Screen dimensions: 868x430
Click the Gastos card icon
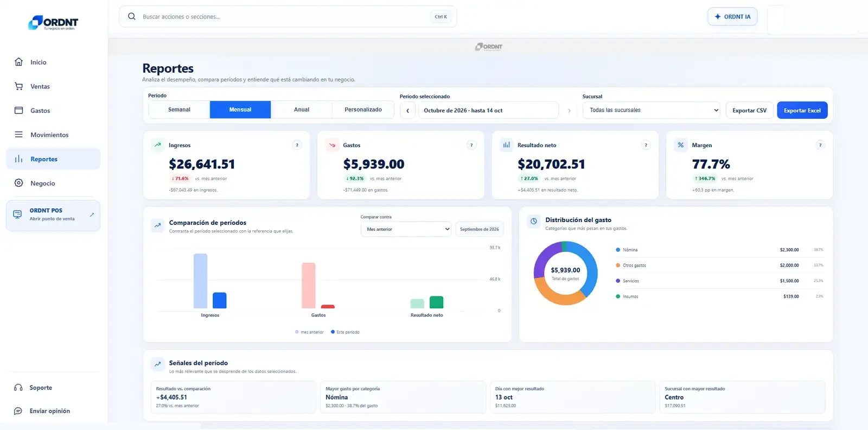(x=18, y=110)
